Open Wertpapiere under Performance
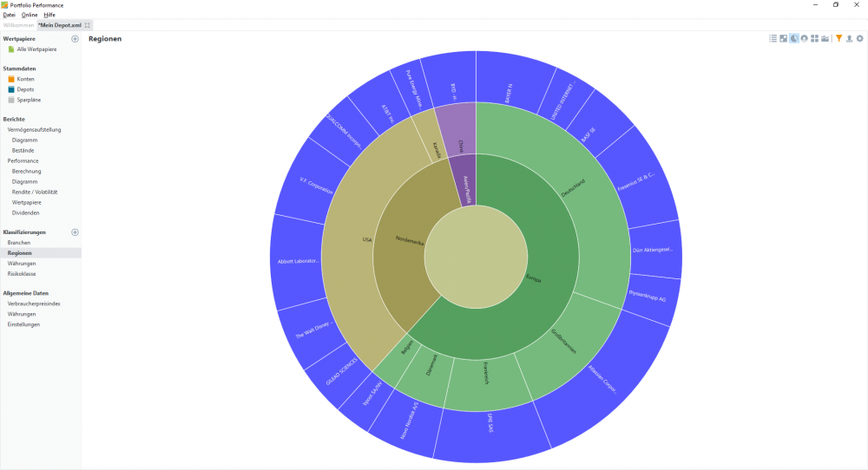 (x=27, y=202)
